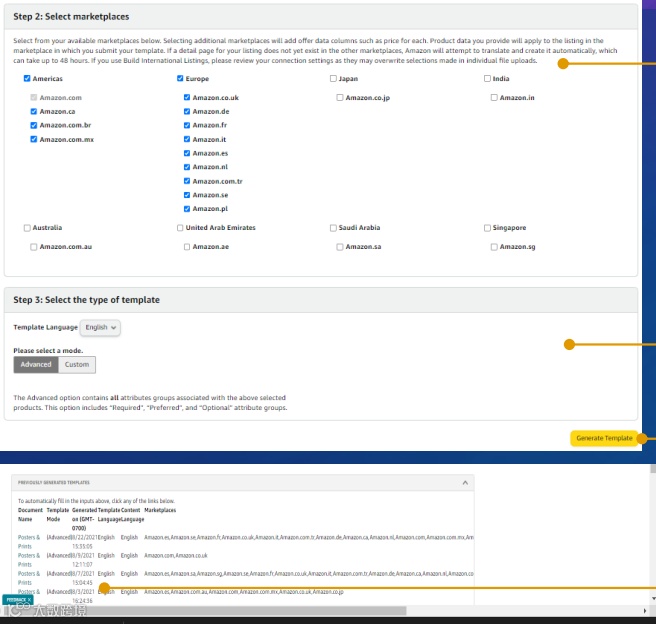Uncheck the Amazon.nl marketplace
Viewport: 656px width, 624px height.
187,167
